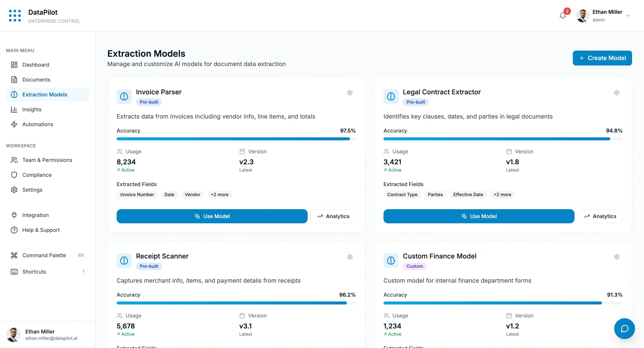Use the Receipt Scanner model
This screenshot has width=644, height=348.
[212, 347]
